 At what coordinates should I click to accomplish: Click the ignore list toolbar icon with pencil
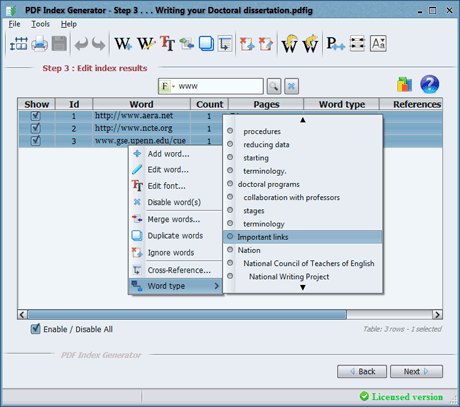(266, 44)
